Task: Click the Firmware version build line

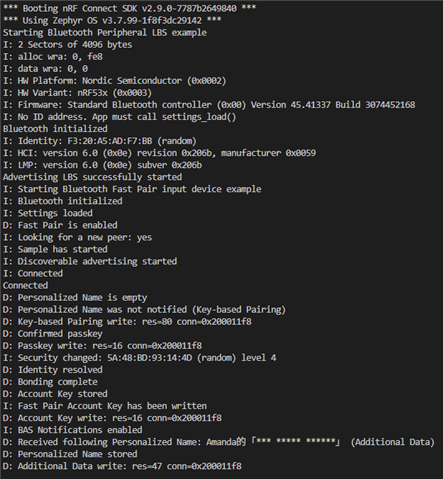Action: pos(209,105)
